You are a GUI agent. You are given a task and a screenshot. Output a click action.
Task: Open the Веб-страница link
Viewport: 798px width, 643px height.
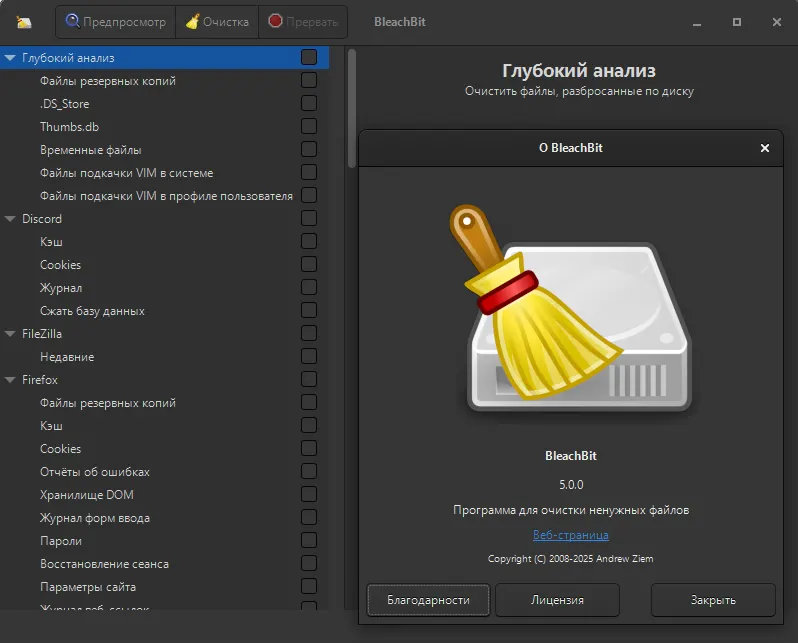coord(571,535)
